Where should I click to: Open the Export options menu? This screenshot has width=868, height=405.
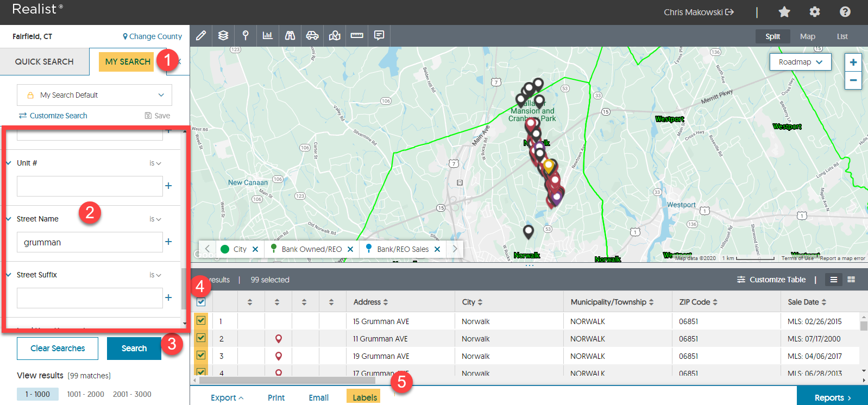227,397
